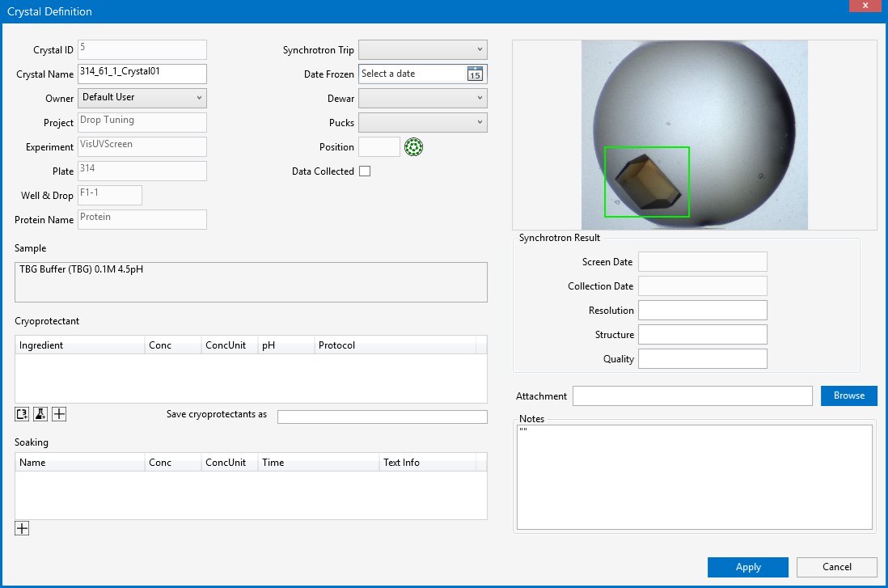Close the Crystal Definition dialog

tap(865, 6)
